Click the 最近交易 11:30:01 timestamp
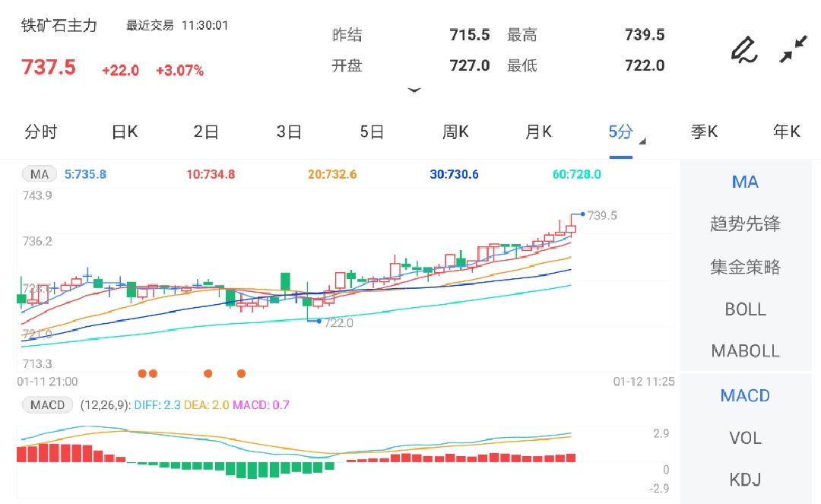 click(177, 25)
